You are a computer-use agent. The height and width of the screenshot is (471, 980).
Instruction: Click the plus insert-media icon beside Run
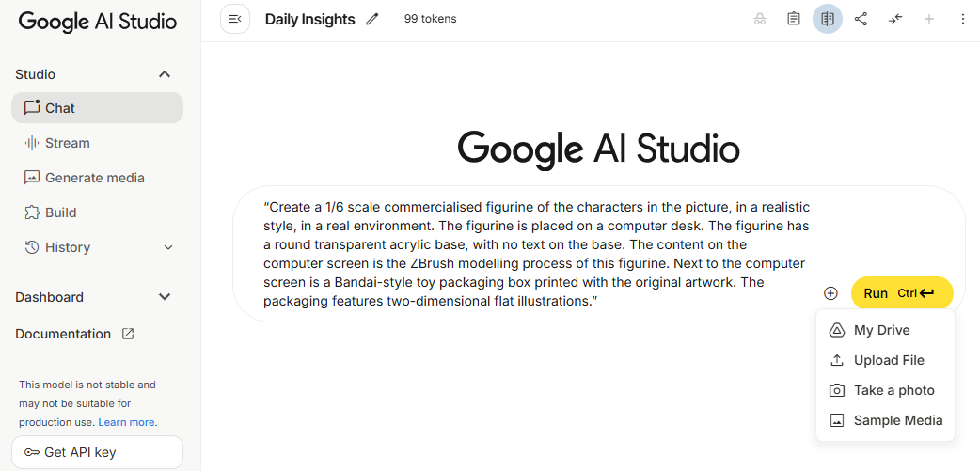tap(830, 293)
